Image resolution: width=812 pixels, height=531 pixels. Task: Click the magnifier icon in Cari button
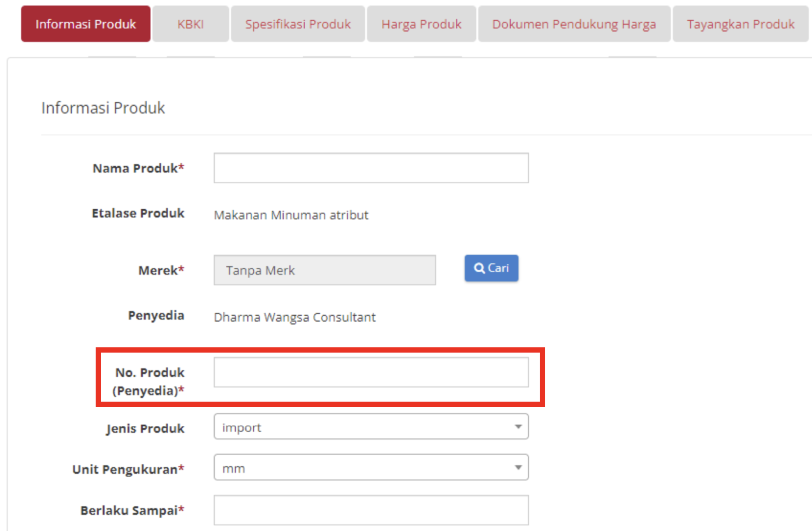click(479, 269)
